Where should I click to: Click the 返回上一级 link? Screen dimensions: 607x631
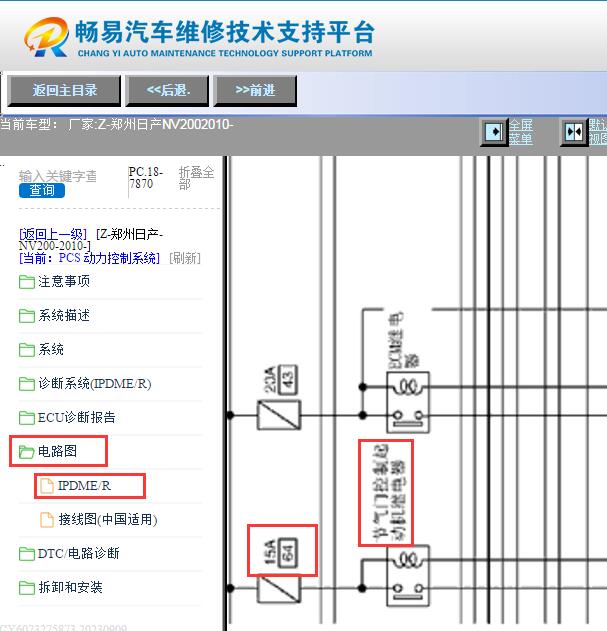(53, 234)
